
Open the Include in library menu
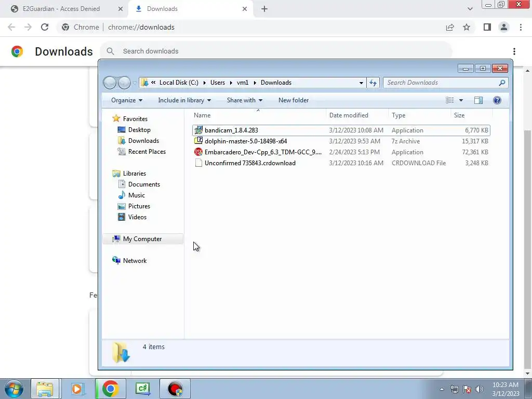tap(184, 100)
